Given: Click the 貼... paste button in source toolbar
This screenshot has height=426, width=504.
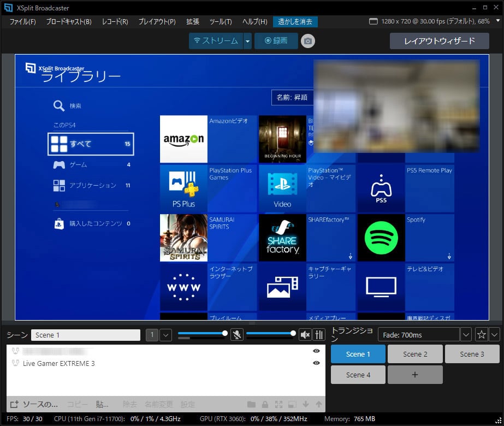Looking at the screenshot, I should tap(102, 405).
